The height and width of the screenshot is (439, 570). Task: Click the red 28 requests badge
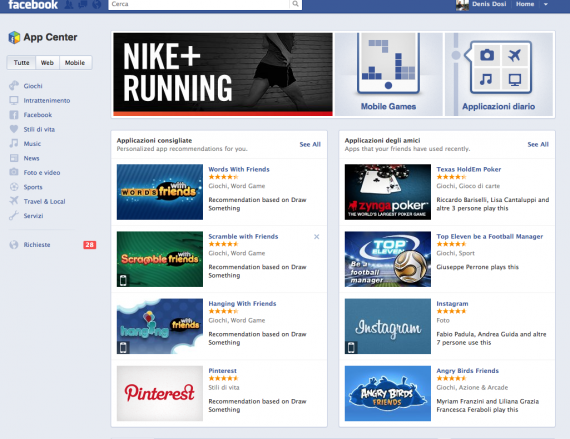(x=89, y=245)
